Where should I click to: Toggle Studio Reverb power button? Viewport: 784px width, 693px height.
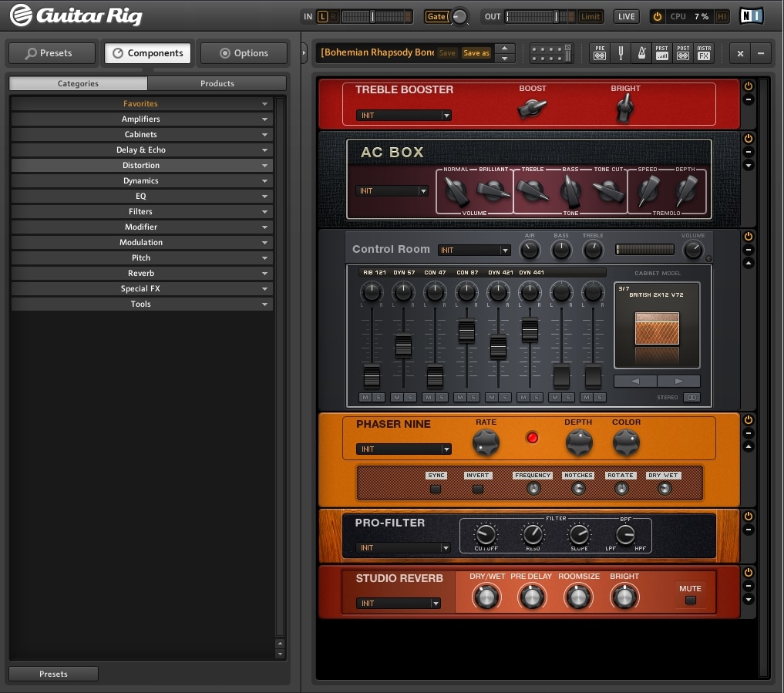[748, 572]
